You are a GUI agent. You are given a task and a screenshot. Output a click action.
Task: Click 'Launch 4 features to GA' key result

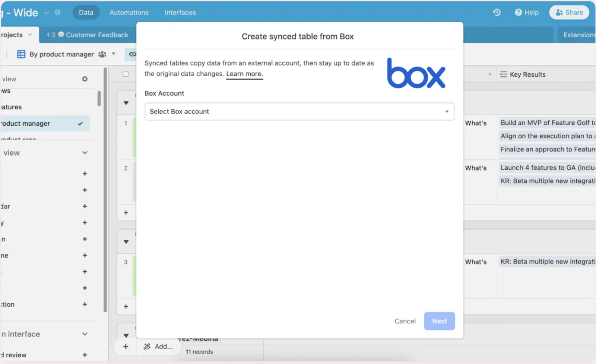(548, 168)
